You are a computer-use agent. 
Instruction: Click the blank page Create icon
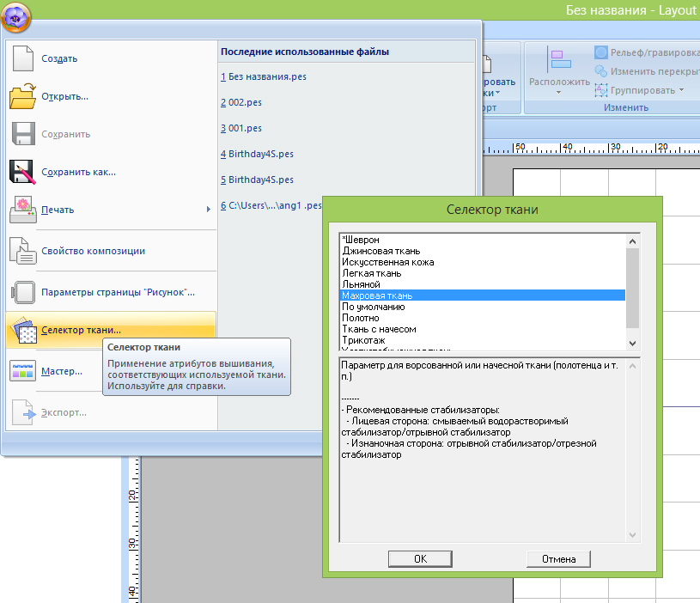pyautogui.click(x=23, y=58)
